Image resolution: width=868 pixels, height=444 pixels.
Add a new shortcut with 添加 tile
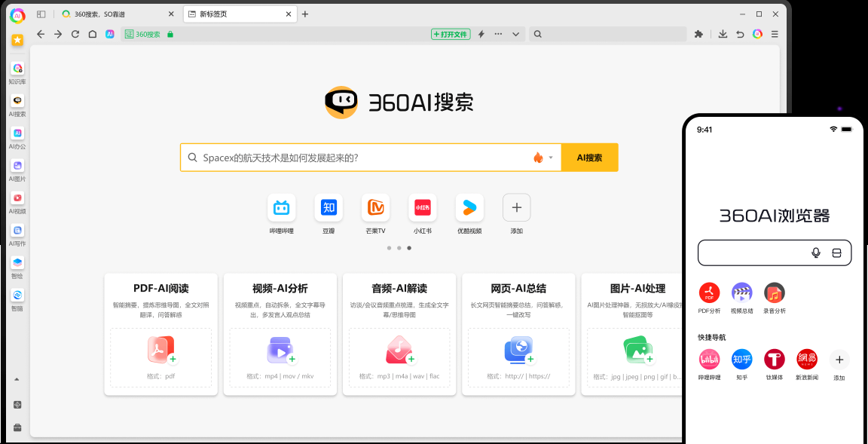pos(516,213)
